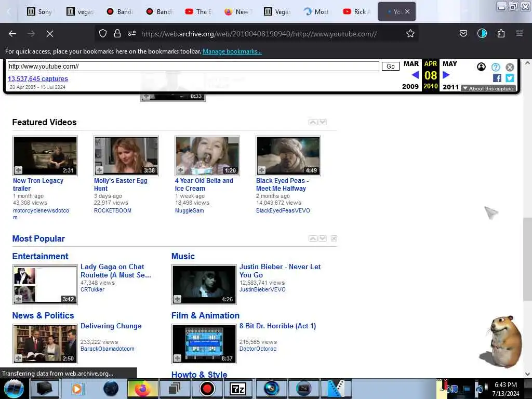Move Most Popular module down

coord(323,238)
